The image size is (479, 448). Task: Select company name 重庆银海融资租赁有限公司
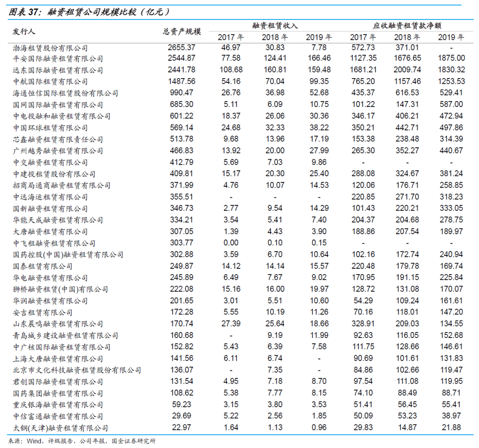click(58, 405)
